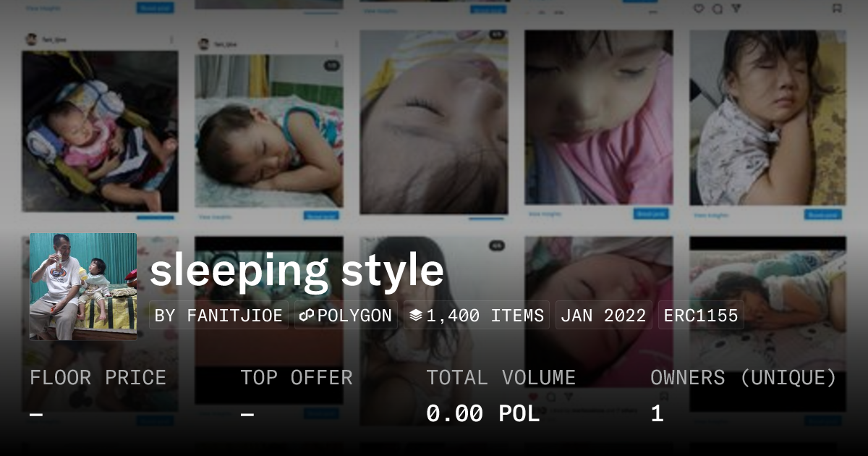Click the ERC1155 token standard badge

point(700,315)
